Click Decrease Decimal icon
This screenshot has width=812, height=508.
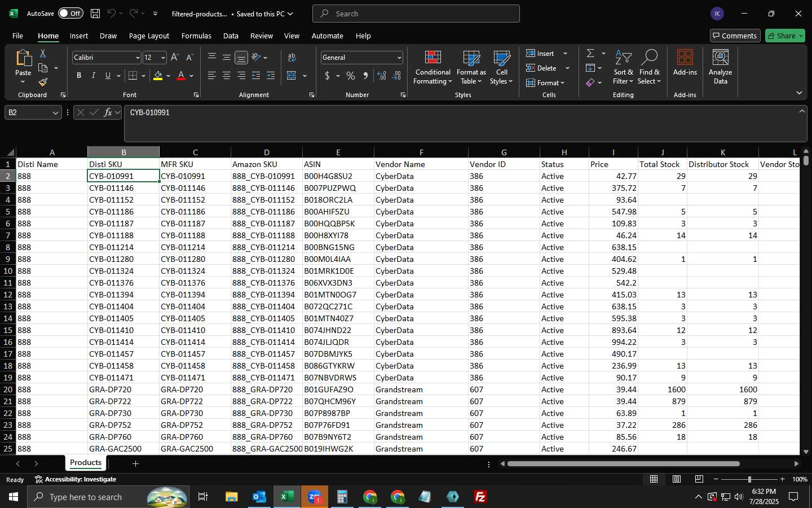396,76
